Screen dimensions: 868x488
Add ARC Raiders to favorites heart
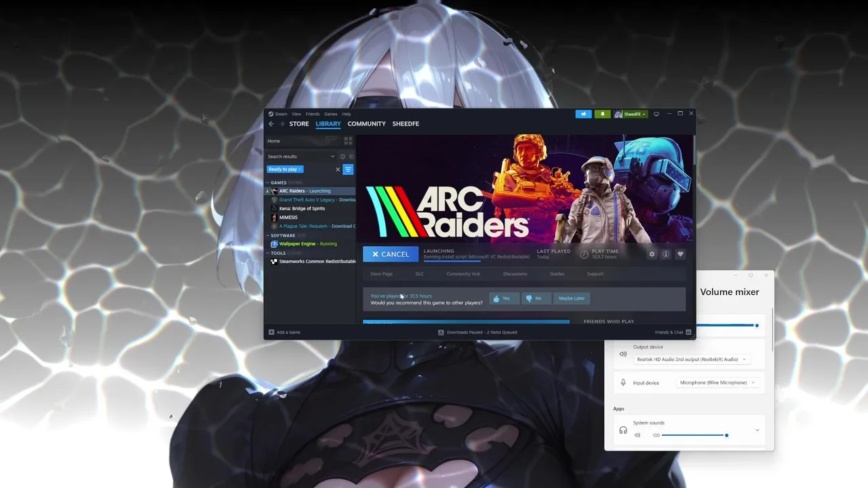(680, 254)
